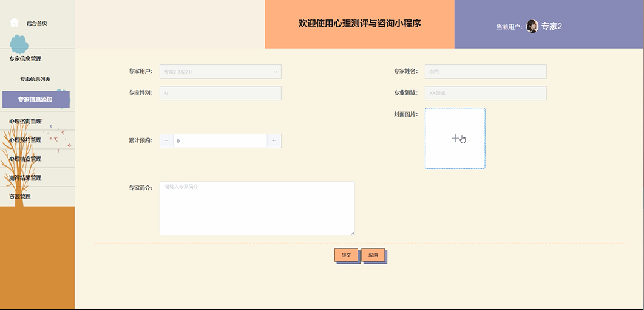Click the 专家简介 label
This screenshot has height=310, width=644.
[140, 188]
